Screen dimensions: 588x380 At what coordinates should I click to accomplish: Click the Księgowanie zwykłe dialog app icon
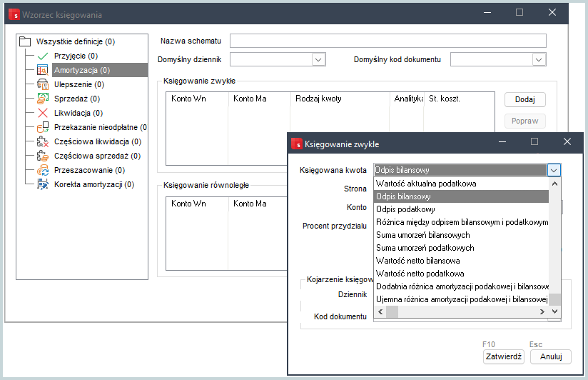coord(297,144)
